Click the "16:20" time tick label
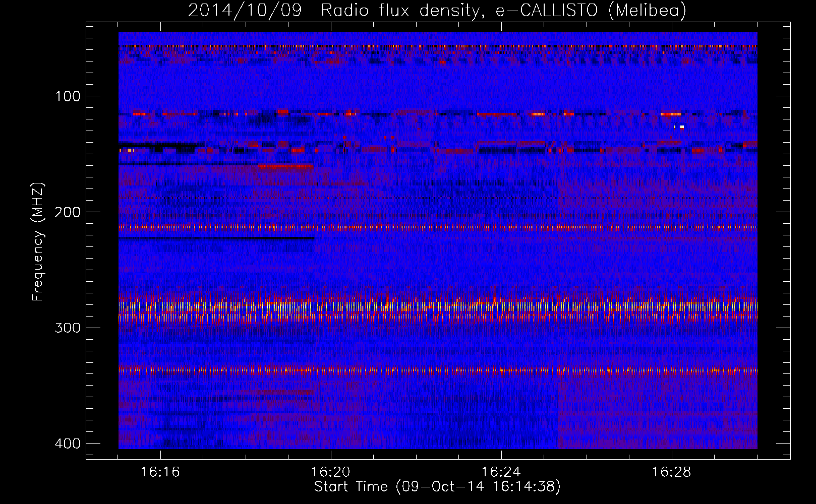Screen dimensions: 816x504 tap(331, 472)
